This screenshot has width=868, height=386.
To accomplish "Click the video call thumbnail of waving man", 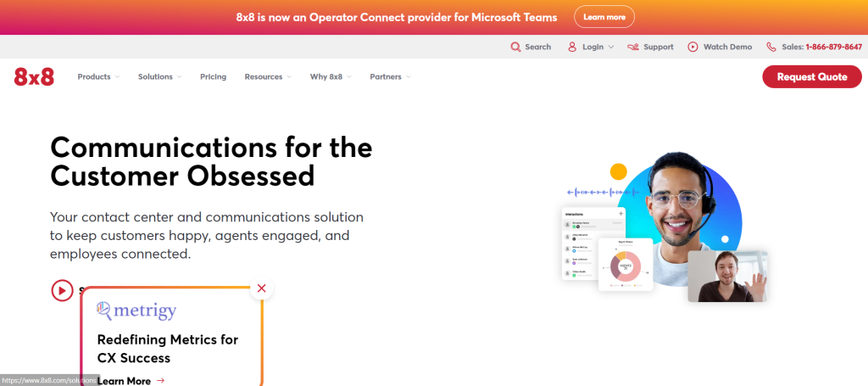I will click(727, 277).
